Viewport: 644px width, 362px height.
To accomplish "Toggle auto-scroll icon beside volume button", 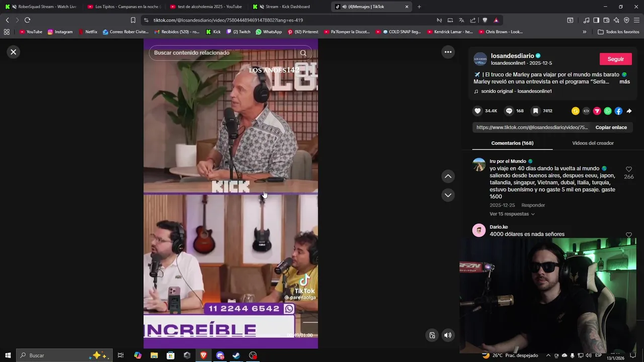I will click(x=432, y=335).
